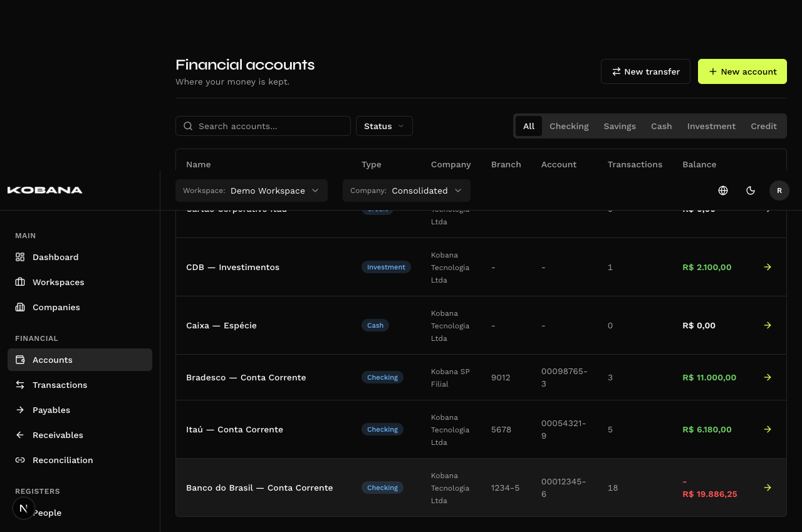Click balance R$ 2.100,00

(707, 267)
